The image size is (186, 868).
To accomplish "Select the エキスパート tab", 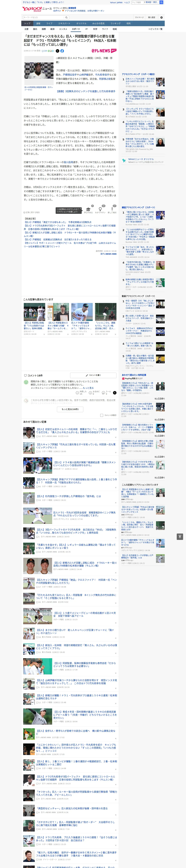I will pyautogui.click(x=64, y=24).
